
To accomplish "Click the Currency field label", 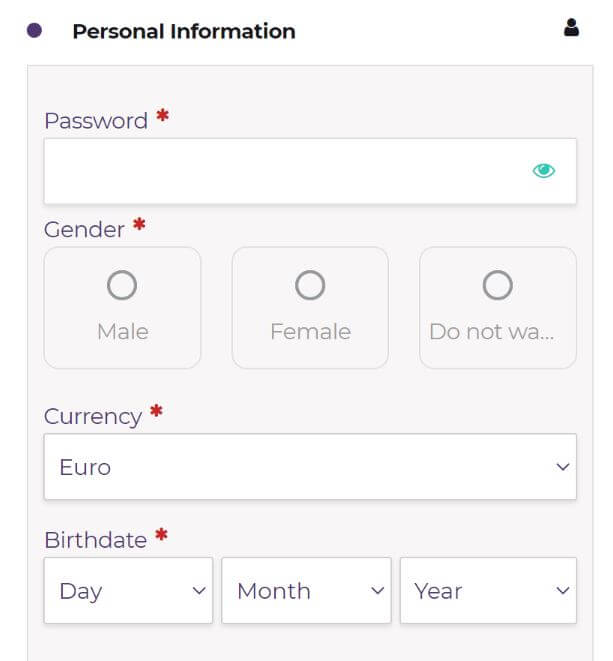I will pyautogui.click(x=93, y=416).
